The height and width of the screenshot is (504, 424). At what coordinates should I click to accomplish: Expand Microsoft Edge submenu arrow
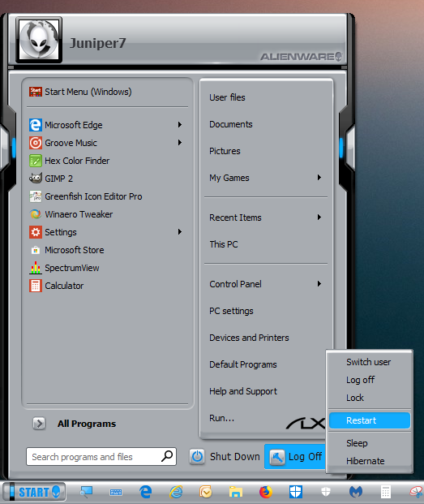click(x=180, y=125)
